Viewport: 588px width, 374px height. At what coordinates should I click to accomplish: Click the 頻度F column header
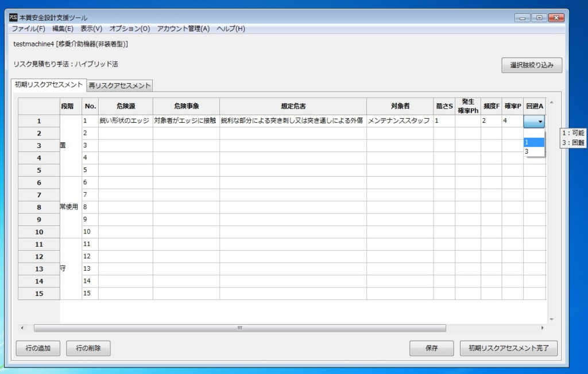click(492, 107)
